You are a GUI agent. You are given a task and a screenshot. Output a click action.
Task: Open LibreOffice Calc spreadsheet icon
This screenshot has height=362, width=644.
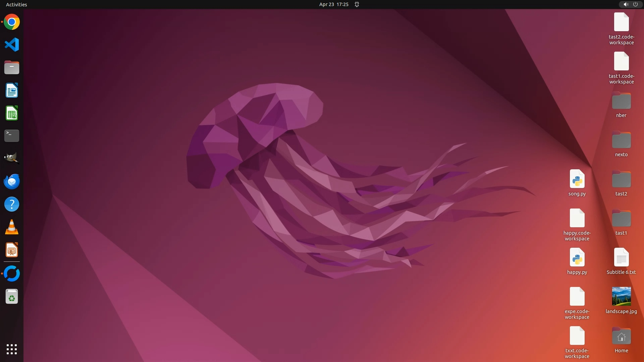(x=12, y=113)
